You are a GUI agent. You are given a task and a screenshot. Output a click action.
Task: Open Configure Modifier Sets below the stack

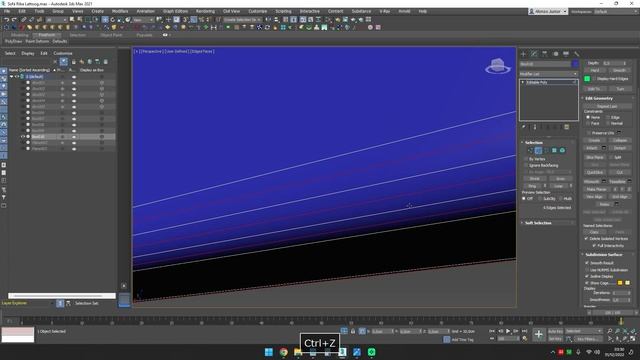point(567,127)
